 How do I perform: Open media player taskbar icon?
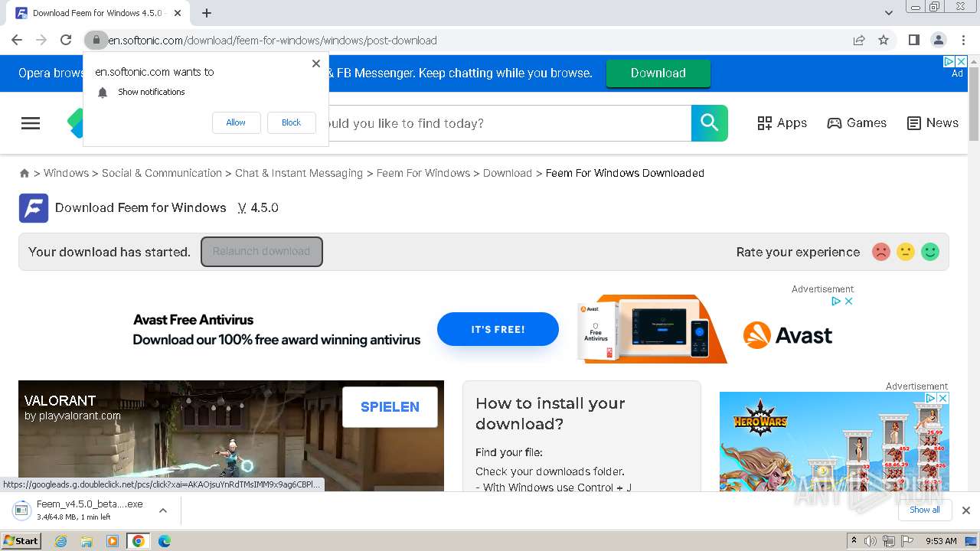click(x=113, y=541)
